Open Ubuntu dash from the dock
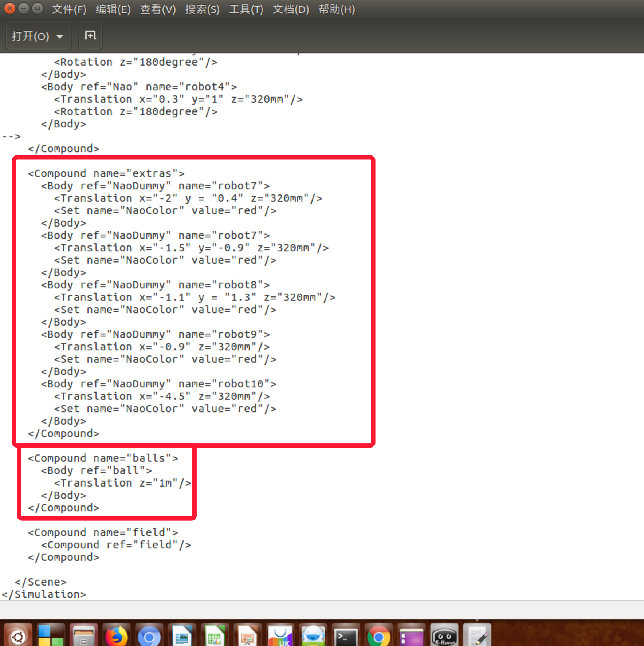The image size is (644, 646). pyautogui.click(x=18, y=635)
